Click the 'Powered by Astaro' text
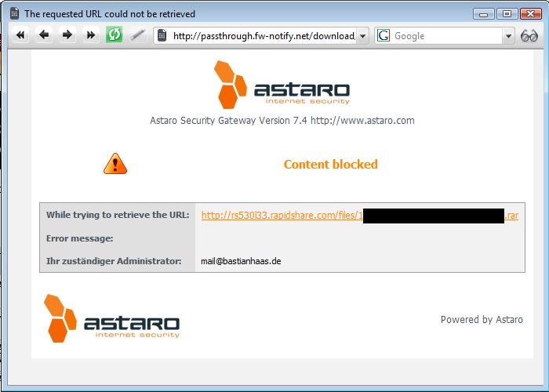The width and height of the screenshot is (549, 392). coord(482,320)
